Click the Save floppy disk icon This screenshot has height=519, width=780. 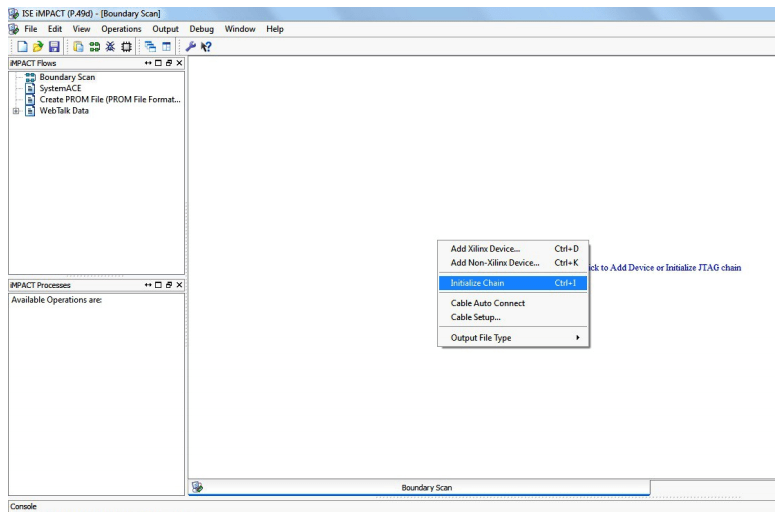point(54,46)
